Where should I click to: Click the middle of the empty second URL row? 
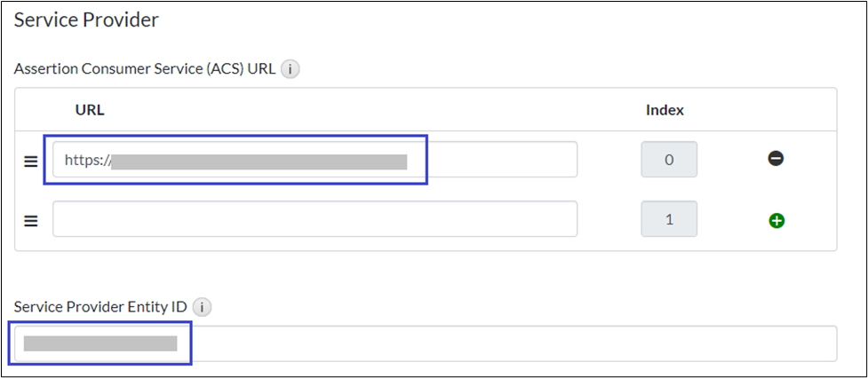(315, 219)
